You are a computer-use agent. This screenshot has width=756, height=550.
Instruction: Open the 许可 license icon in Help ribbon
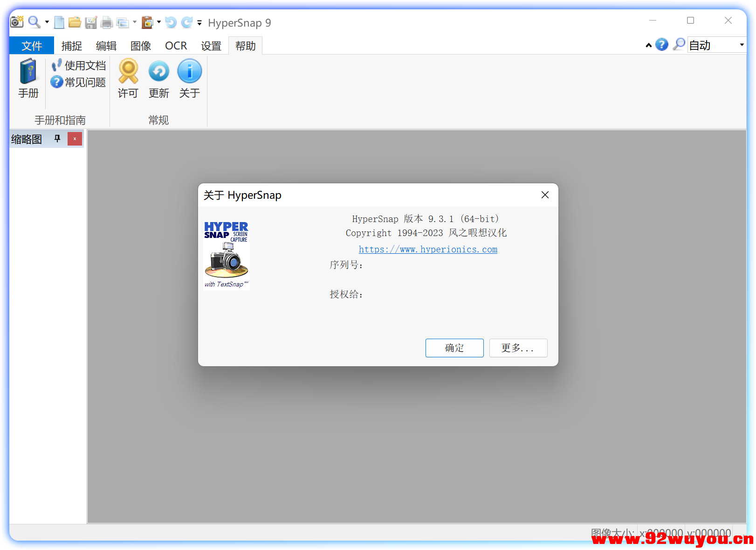[x=128, y=77]
